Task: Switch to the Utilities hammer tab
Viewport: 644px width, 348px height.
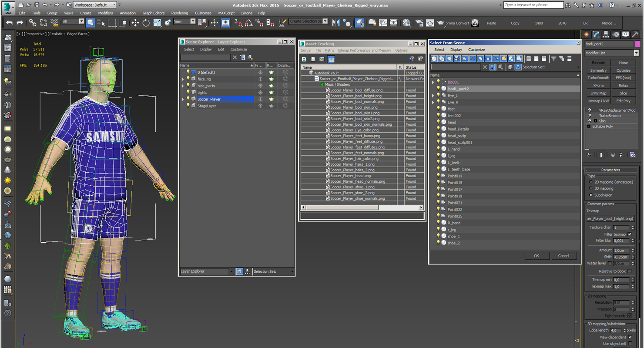Action: (x=635, y=34)
